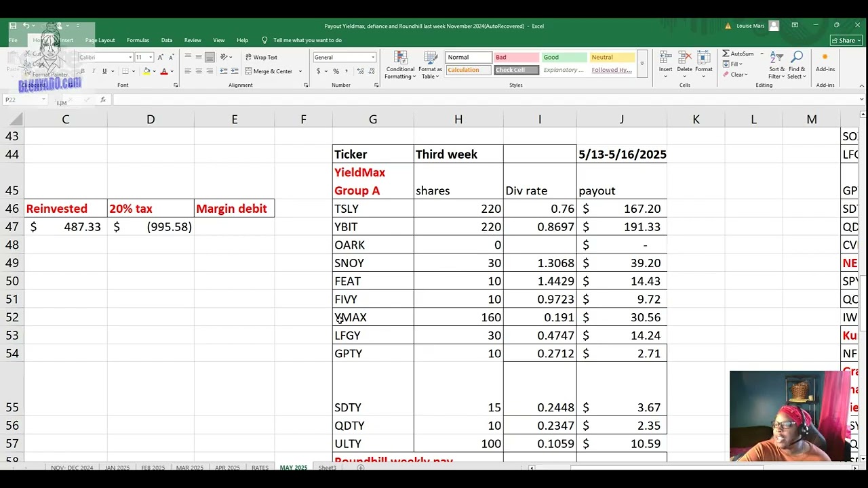This screenshot has height=488, width=868.
Task: Increase font size with the larger A icon
Action: (161, 58)
